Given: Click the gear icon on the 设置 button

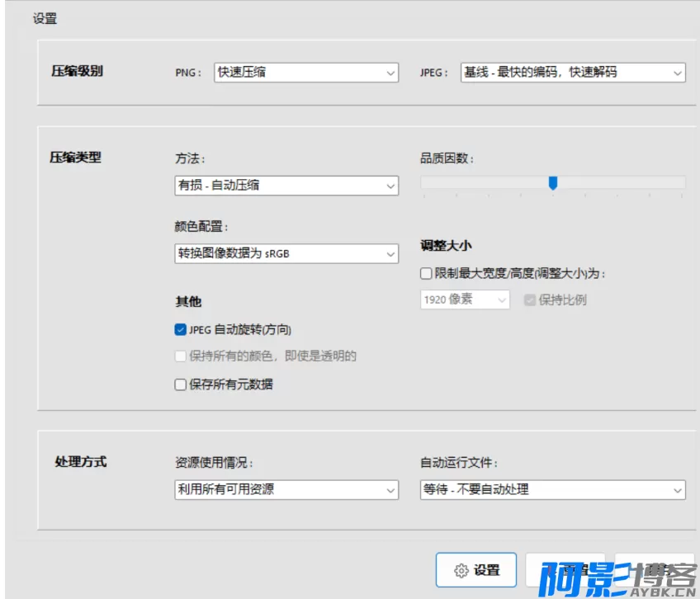Looking at the screenshot, I should click(x=461, y=570).
